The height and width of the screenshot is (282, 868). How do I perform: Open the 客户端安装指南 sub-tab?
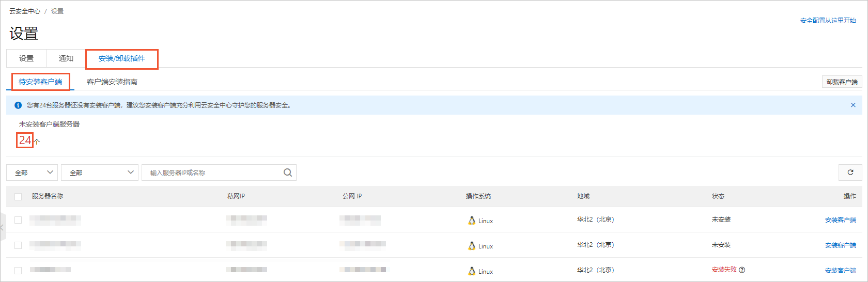pyautogui.click(x=112, y=82)
